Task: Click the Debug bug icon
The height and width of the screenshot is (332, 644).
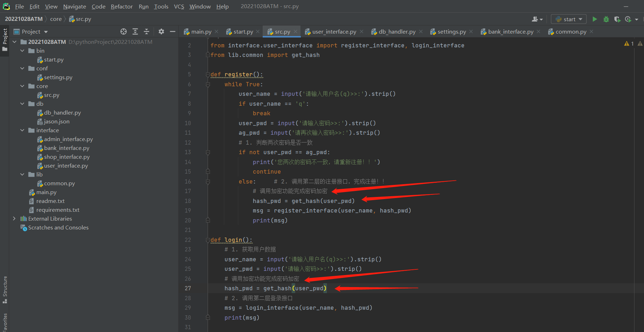Action: point(606,19)
